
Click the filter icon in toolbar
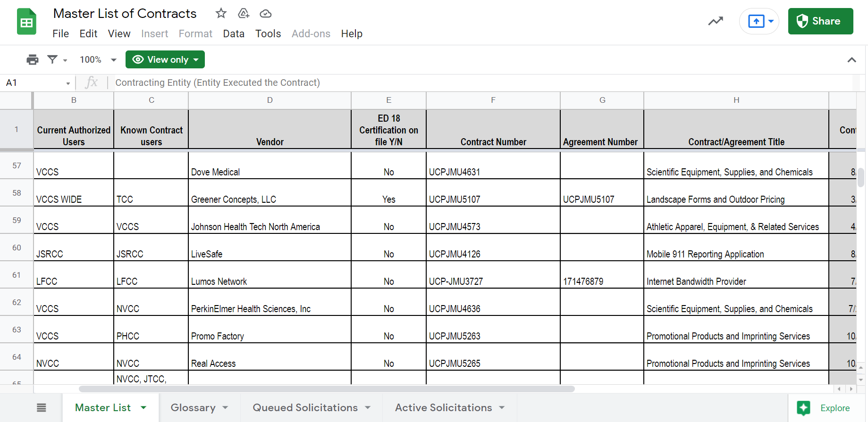52,59
